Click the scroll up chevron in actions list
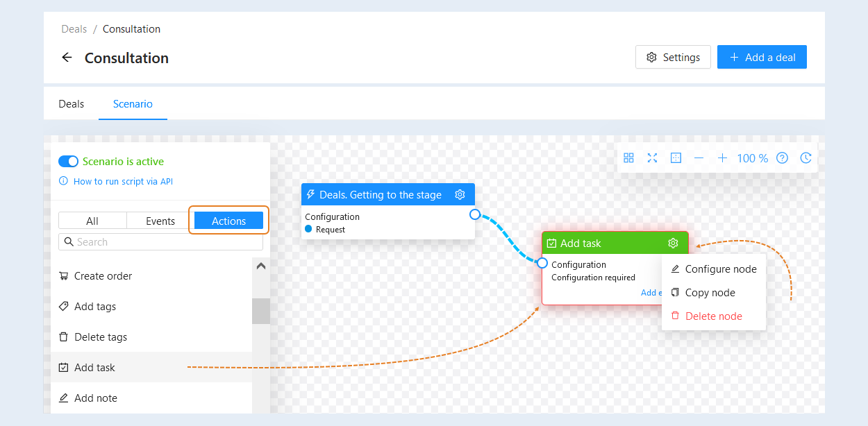868x426 pixels. [x=261, y=266]
